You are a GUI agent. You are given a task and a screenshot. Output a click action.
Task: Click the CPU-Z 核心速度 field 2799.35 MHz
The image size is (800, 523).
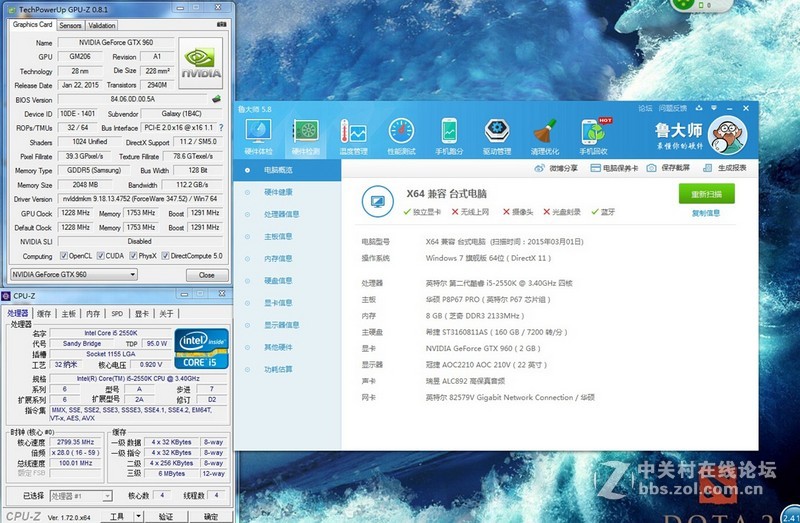[x=76, y=442]
